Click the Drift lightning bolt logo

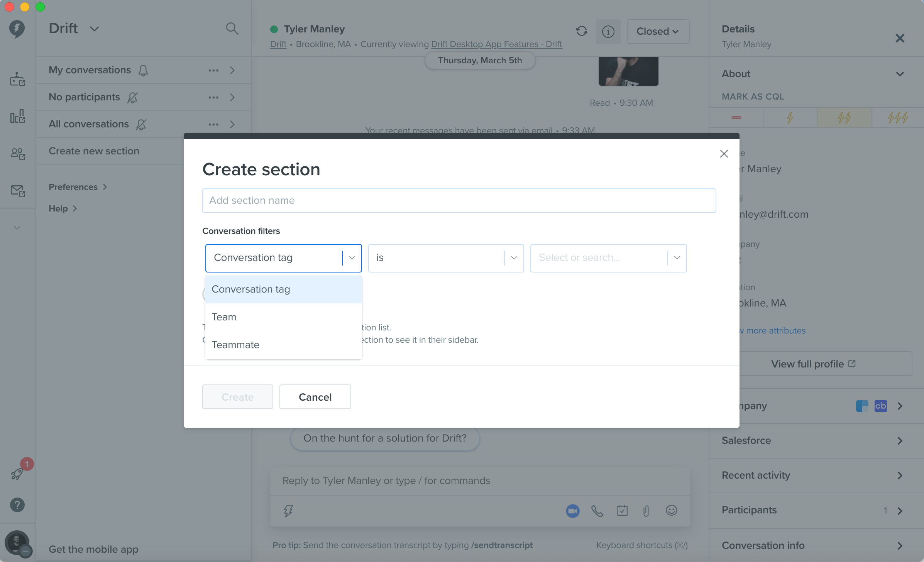pyautogui.click(x=17, y=29)
